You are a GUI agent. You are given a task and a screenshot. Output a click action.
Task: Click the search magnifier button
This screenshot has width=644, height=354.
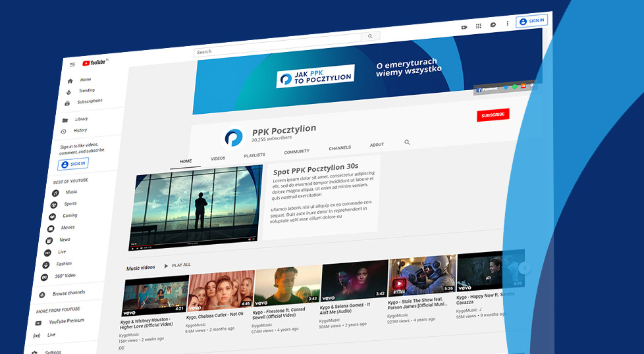pyautogui.click(x=370, y=36)
